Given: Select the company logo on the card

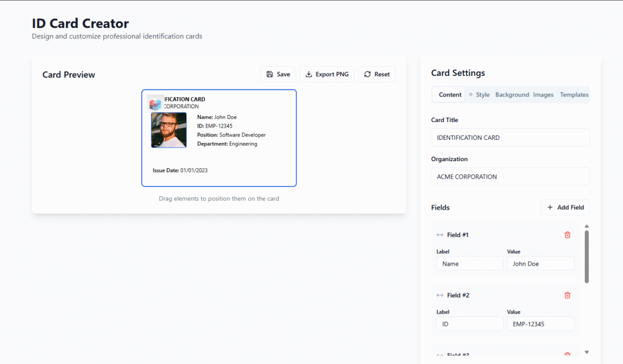Looking at the screenshot, I should (155, 103).
